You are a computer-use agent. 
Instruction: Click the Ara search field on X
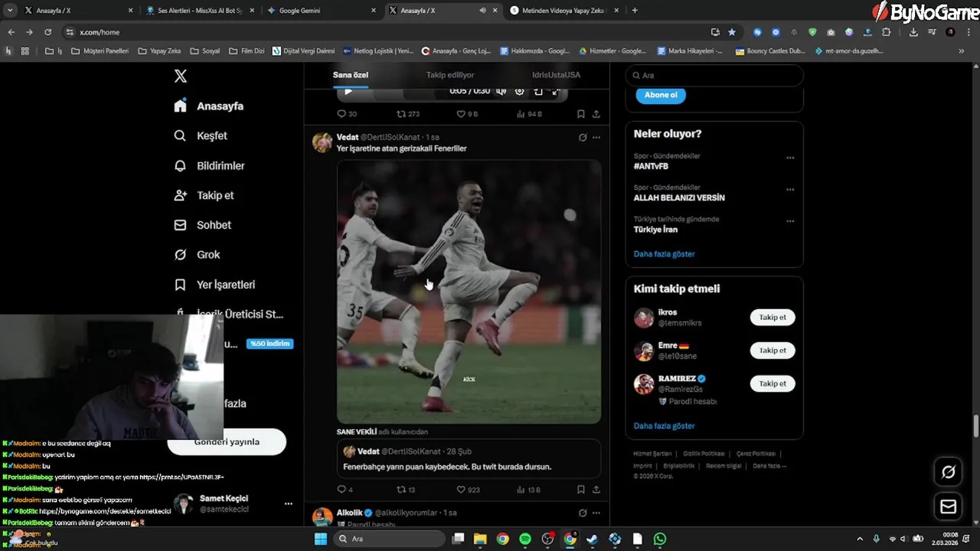point(714,76)
